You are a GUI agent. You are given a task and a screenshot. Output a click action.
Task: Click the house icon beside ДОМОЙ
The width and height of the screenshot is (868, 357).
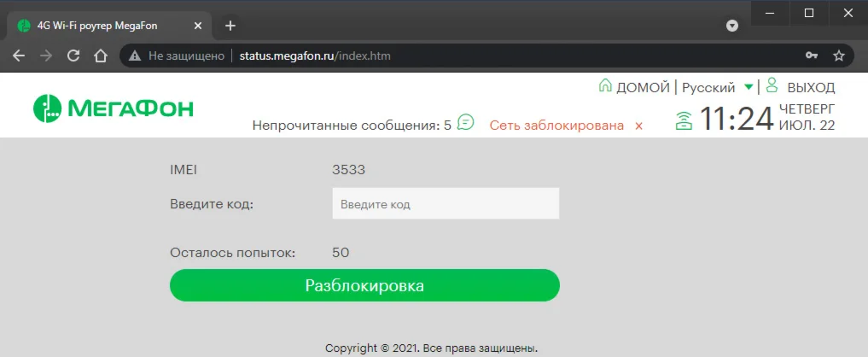point(606,86)
